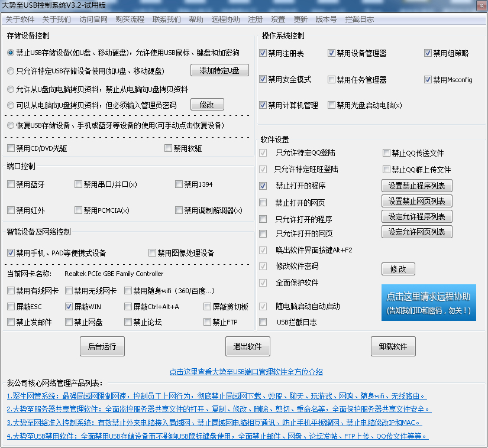The image size is (488, 448).
Task: Open the 联系我们 menu
Action: 166,20
